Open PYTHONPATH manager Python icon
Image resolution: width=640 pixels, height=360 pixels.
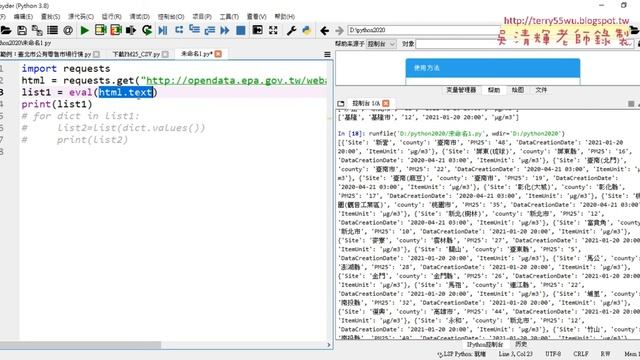click(x=307, y=30)
